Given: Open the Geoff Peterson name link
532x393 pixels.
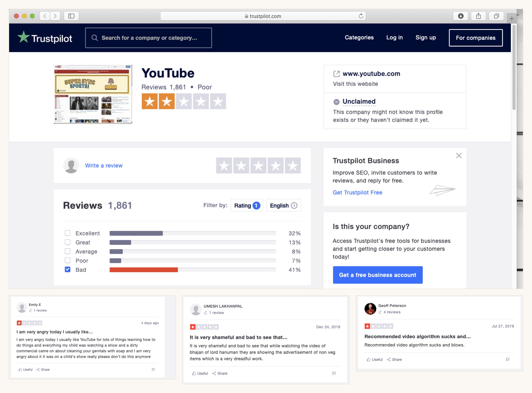Looking at the screenshot, I should coord(392,305).
